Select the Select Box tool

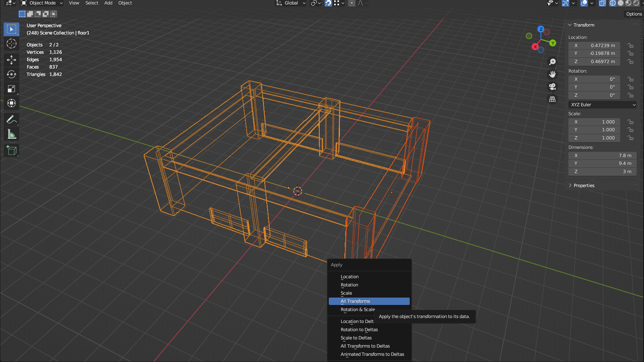click(12, 29)
